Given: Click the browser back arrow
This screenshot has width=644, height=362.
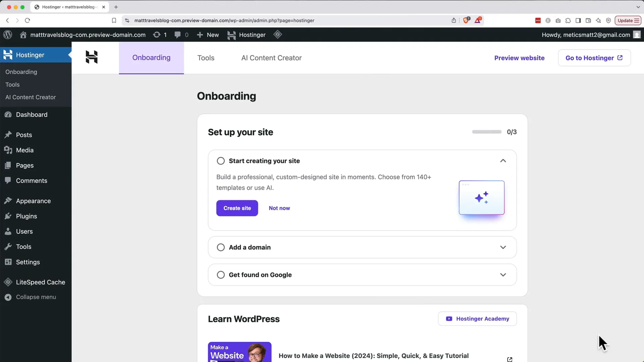Looking at the screenshot, I should coord(7,20).
